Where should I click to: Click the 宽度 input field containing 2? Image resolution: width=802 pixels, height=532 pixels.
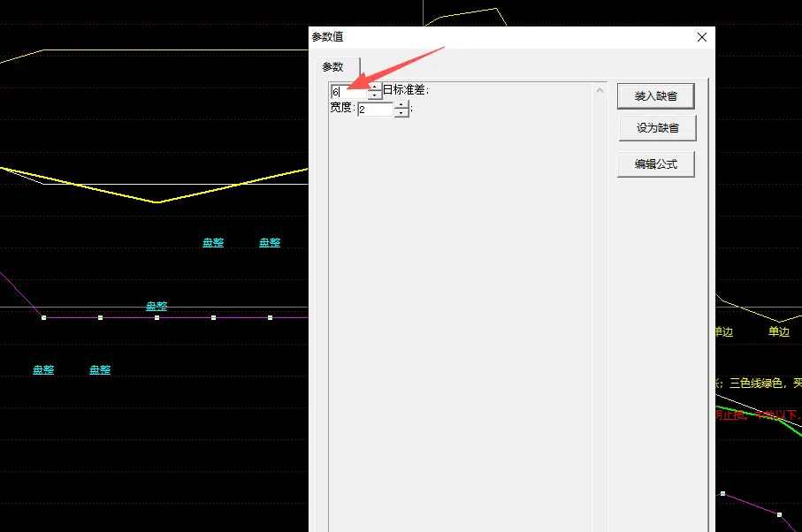(375, 110)
